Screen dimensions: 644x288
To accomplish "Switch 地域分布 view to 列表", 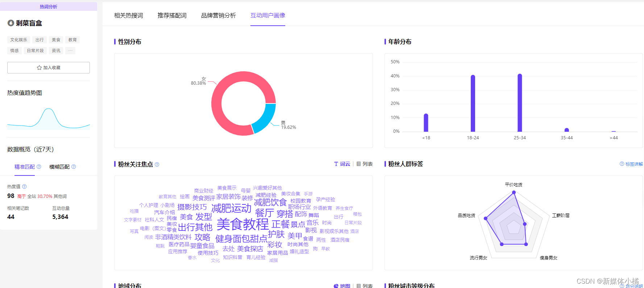I will [x=365, y=286].
